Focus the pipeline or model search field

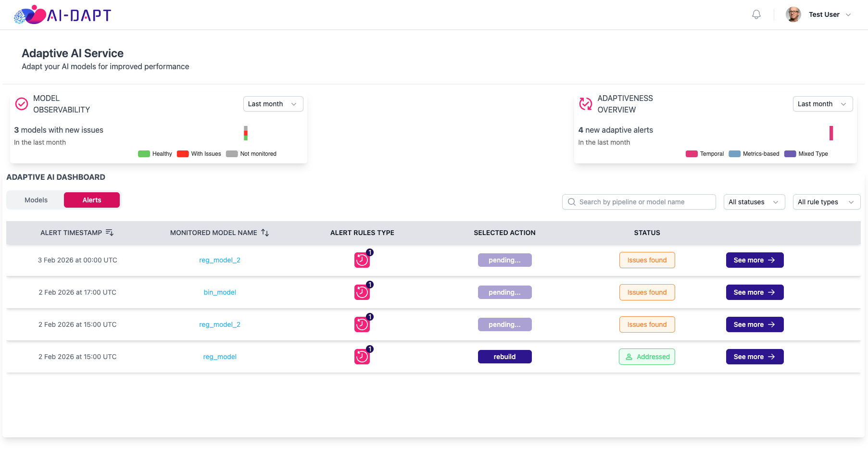click(x=639, y=202)
